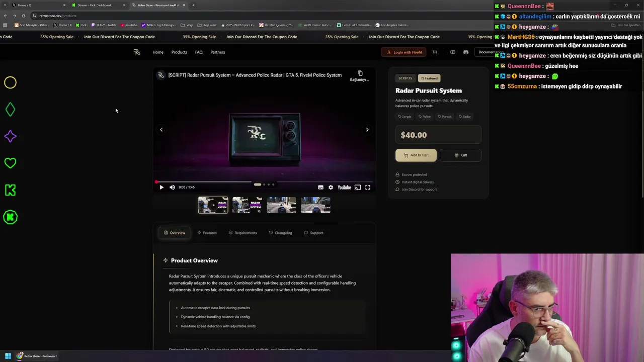Image resolution: width=644 pixels, height=362 pixels.
Task: Open the FAQ nav menu item
Action: [199, 52]
